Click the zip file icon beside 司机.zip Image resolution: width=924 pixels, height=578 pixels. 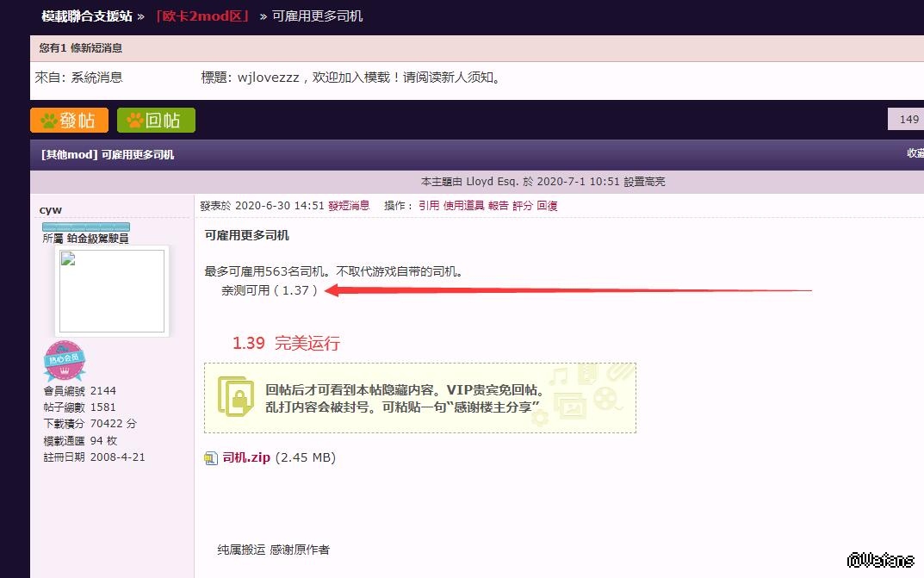pyautogui.click(x=211, y=457)
